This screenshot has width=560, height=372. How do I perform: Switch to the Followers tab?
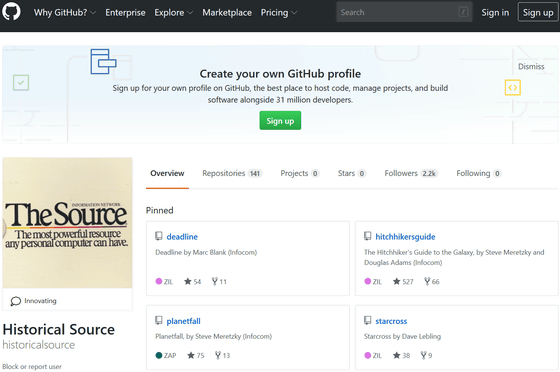point(411,173)
